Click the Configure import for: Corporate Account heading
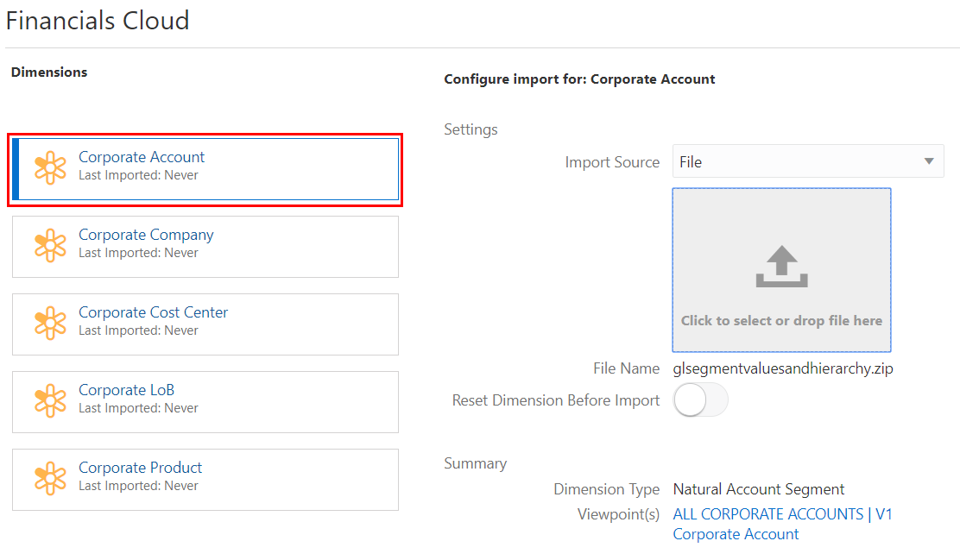 coord(579,79)
